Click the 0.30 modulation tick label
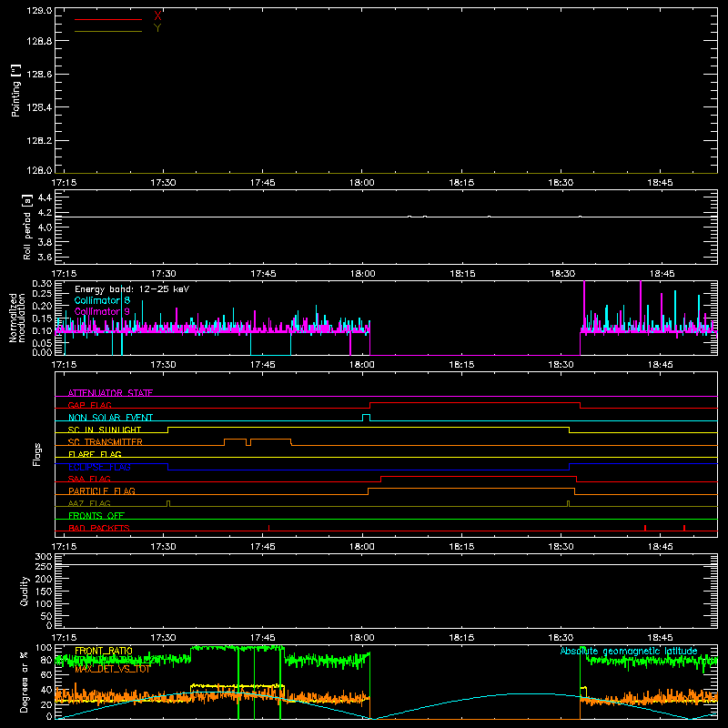This screenshot has width=728, height=728. (x=42, y=284)
